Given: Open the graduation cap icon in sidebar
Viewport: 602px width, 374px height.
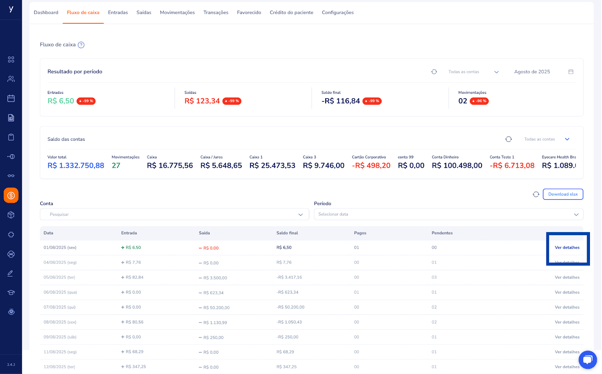Looking at the screenshot, I should pos(11,293).
